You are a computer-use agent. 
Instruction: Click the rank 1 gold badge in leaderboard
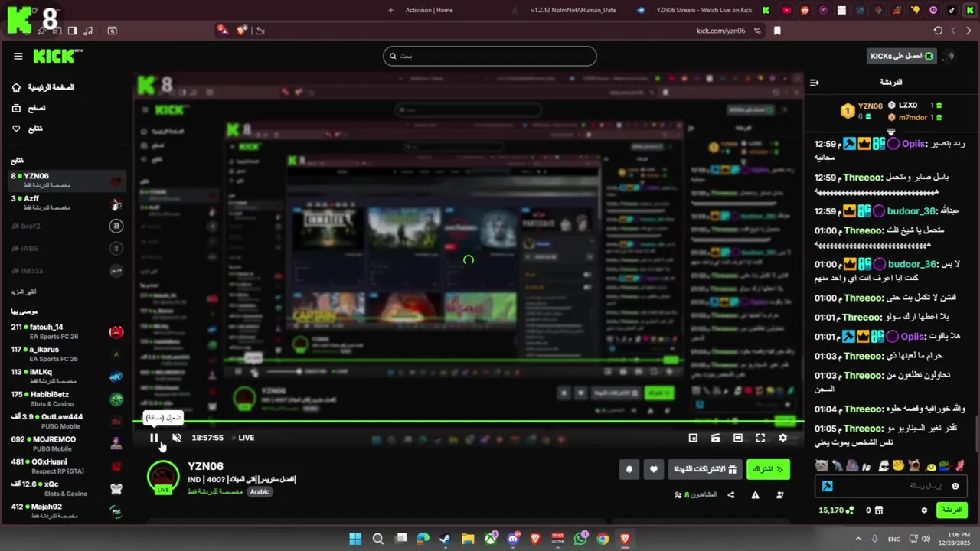pos(847,112)
